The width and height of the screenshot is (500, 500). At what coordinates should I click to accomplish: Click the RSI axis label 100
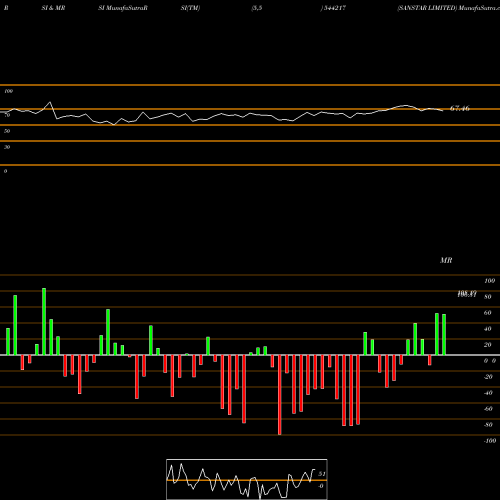point(9,91)
